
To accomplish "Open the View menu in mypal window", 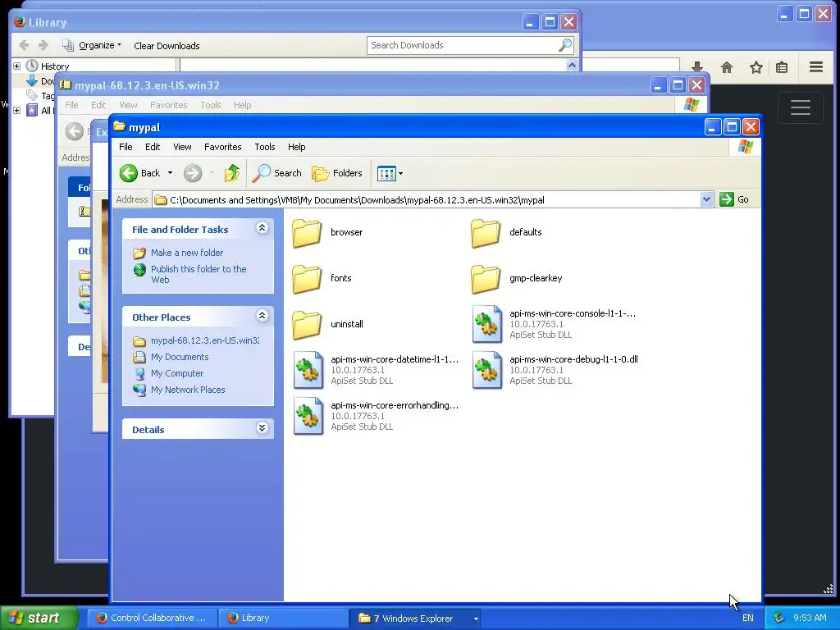I will coord(182,147).
